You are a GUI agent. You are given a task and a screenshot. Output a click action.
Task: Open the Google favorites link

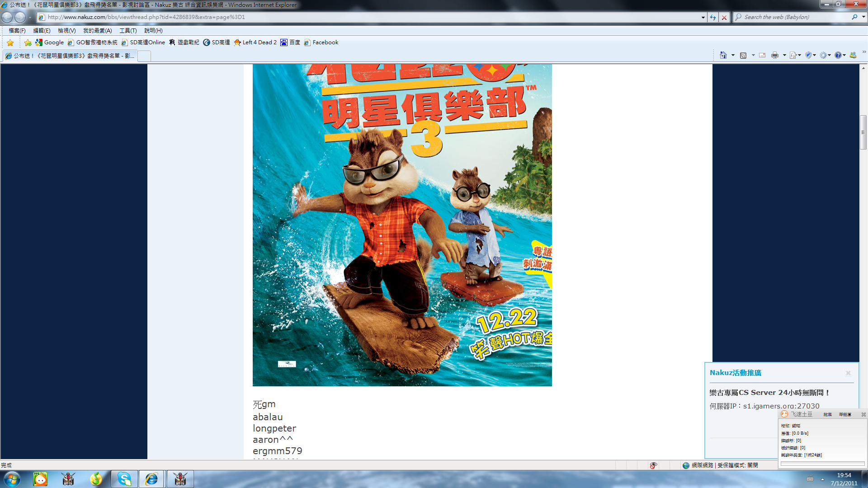50,42
